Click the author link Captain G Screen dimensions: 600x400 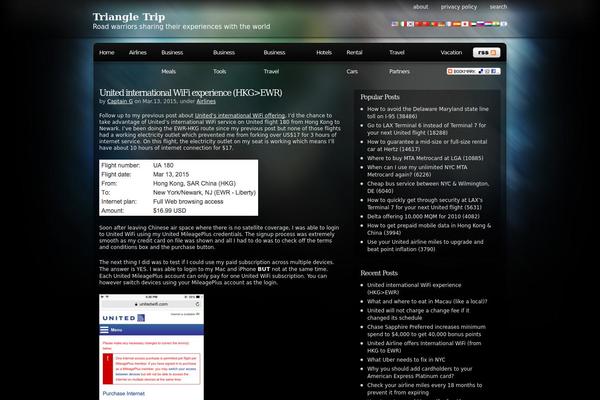pos(120,101)
